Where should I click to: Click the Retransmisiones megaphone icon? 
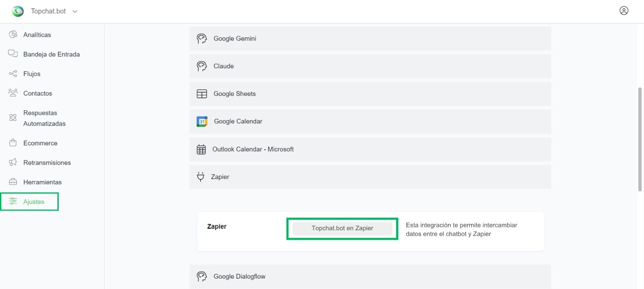pyautogui.click(x=13, y=162)
